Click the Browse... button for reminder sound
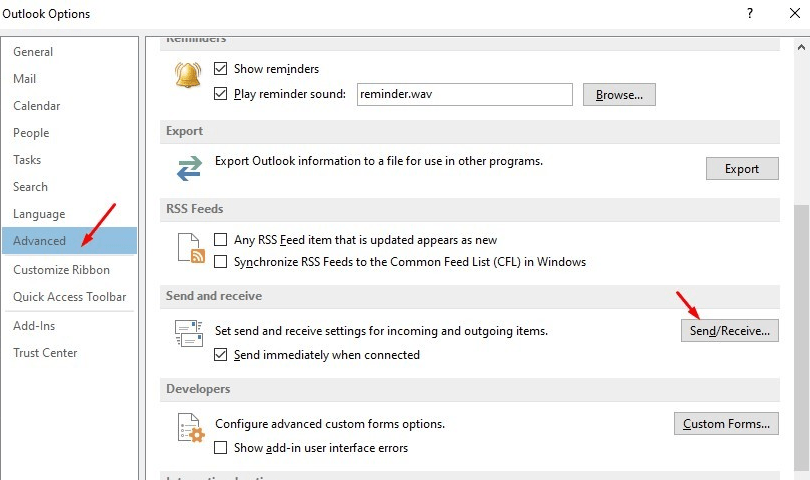This screenshot has width=810, height=480. pos(619,95)
